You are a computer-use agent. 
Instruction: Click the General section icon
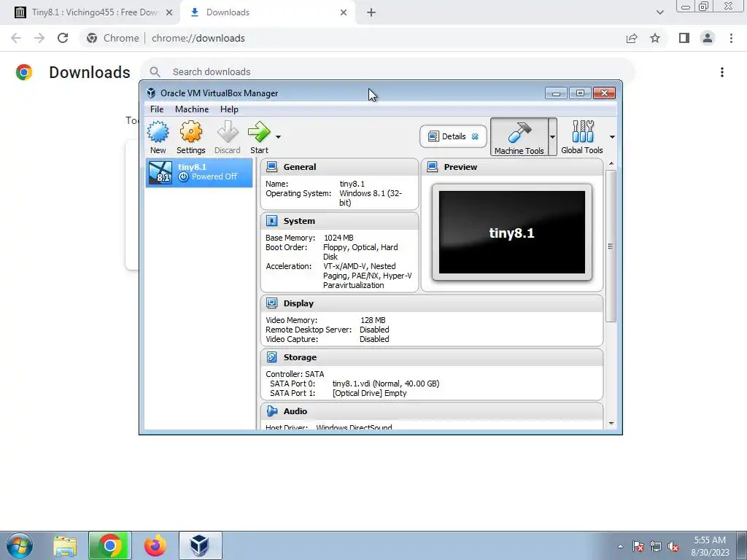point(271,167)
